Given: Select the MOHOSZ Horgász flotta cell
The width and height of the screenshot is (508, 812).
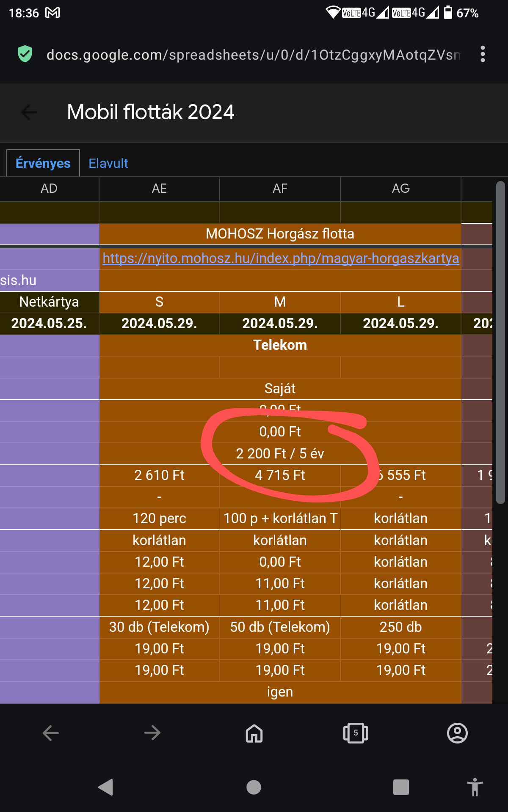Looking at the screenshot, I should [280, 234].
